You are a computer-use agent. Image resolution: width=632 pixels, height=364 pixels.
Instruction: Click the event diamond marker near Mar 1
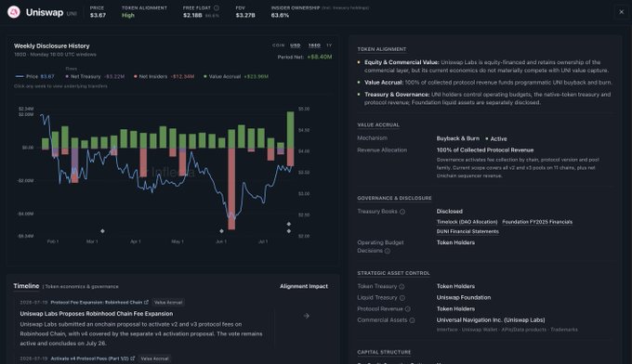point(102,230)
